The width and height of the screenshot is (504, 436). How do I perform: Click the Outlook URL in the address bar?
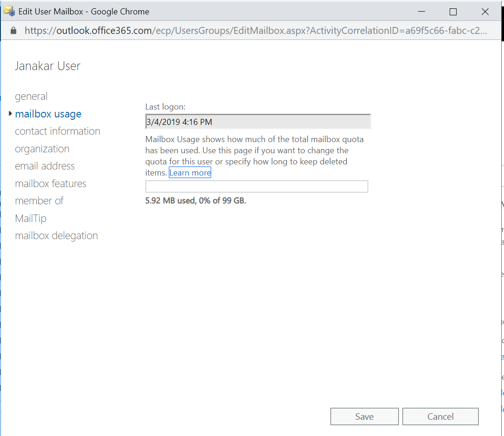coord(255,31)
